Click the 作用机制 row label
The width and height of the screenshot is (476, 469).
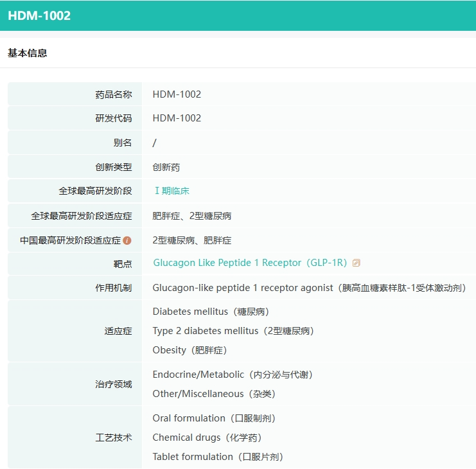(x=114, y=288)
